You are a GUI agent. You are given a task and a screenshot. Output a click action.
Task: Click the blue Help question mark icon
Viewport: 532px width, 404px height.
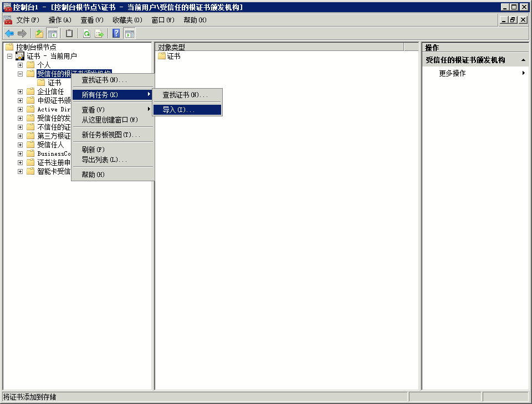116,33
